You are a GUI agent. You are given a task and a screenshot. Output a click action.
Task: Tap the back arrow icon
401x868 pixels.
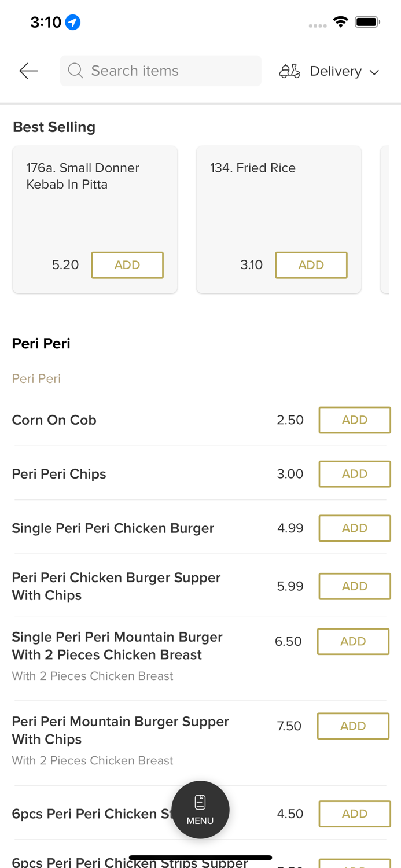pos(28,71)
